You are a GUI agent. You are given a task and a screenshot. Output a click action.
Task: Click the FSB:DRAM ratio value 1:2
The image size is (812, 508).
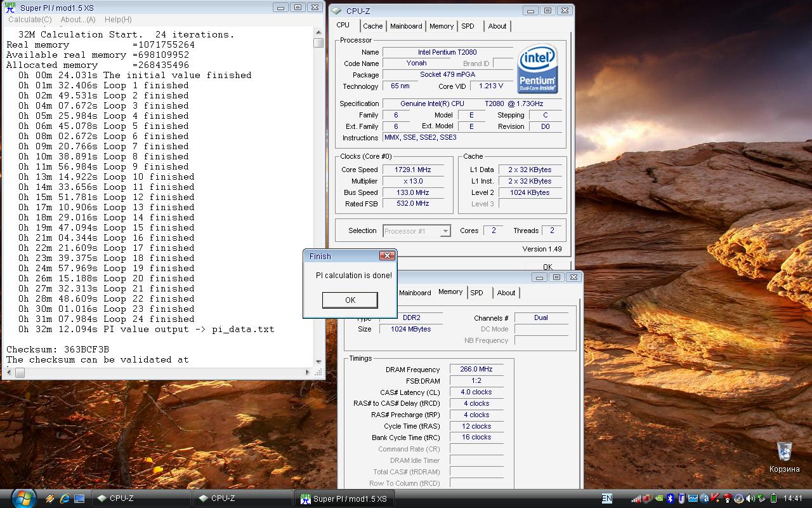click(476, 380)
